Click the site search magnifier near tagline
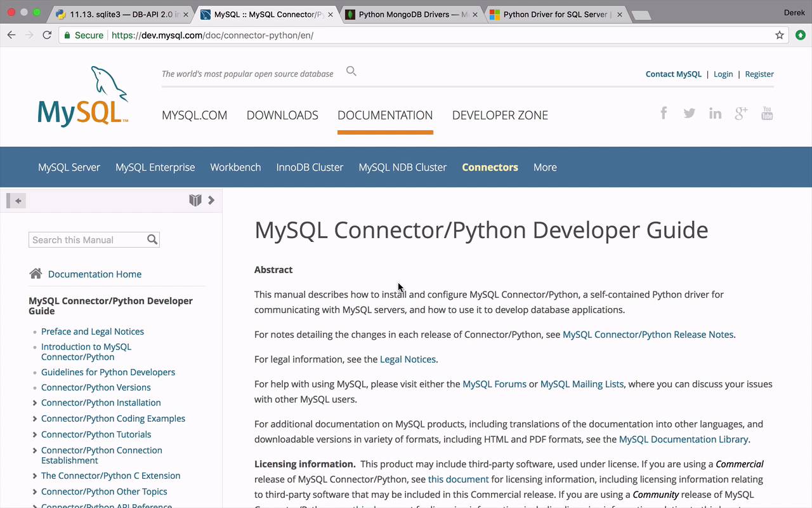Image resolution: width=812 pixels, height=508 pixels. click(x=351, y=71)
